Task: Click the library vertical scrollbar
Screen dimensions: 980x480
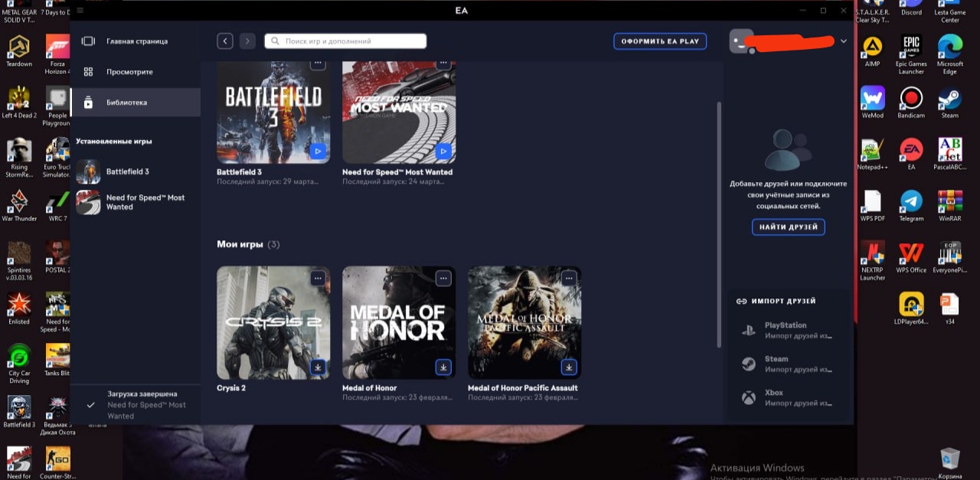Action: click(x=718, y=224)
